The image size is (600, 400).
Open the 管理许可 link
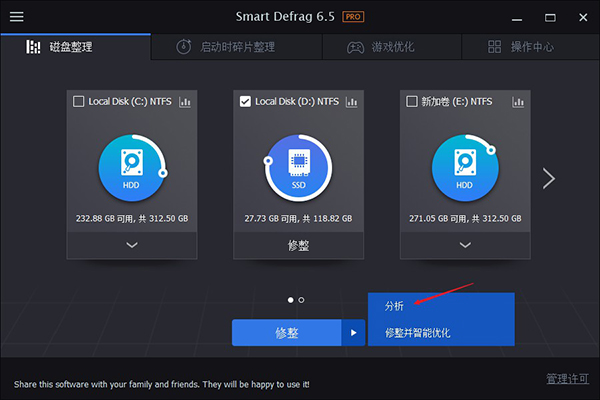(x=567, y=379)
